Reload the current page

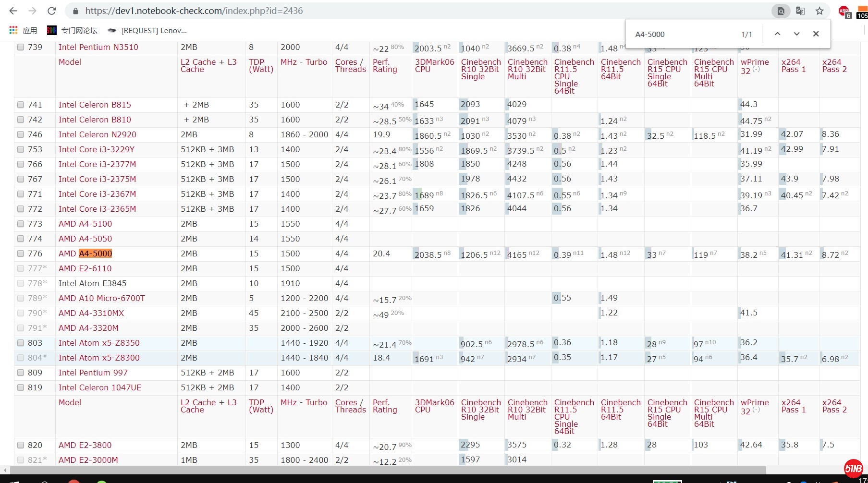pos(52,11)
